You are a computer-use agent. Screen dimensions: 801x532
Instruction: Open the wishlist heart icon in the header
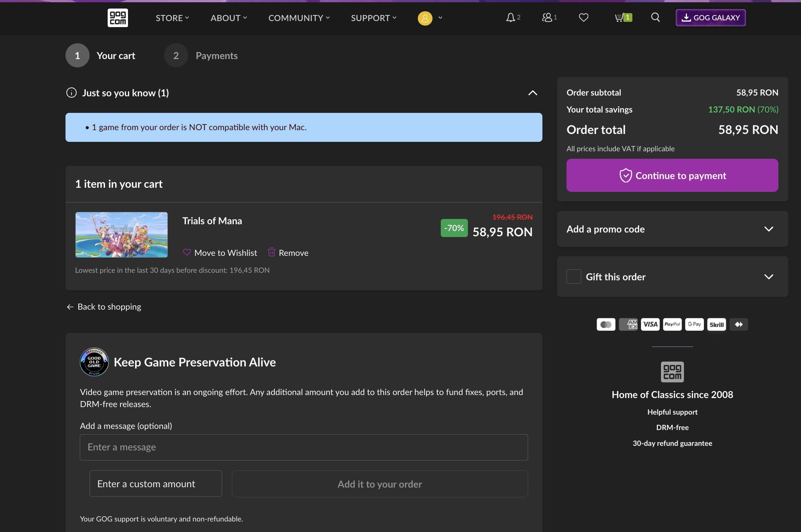pos(583,18)
